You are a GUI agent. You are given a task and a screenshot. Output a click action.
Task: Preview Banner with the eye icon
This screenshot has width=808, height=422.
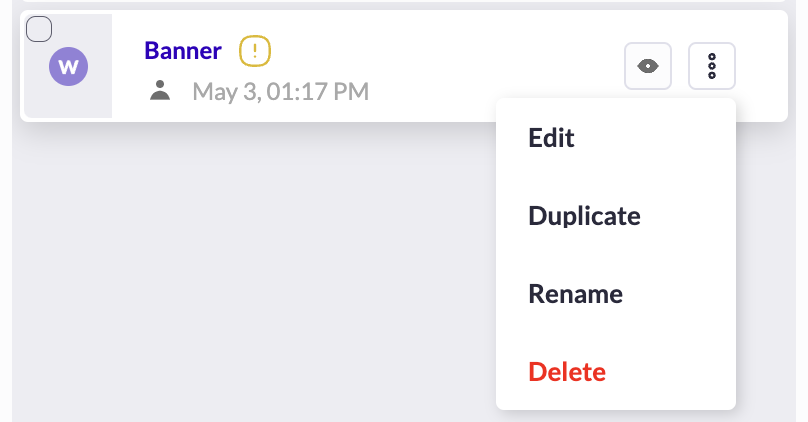pos(648,66)
